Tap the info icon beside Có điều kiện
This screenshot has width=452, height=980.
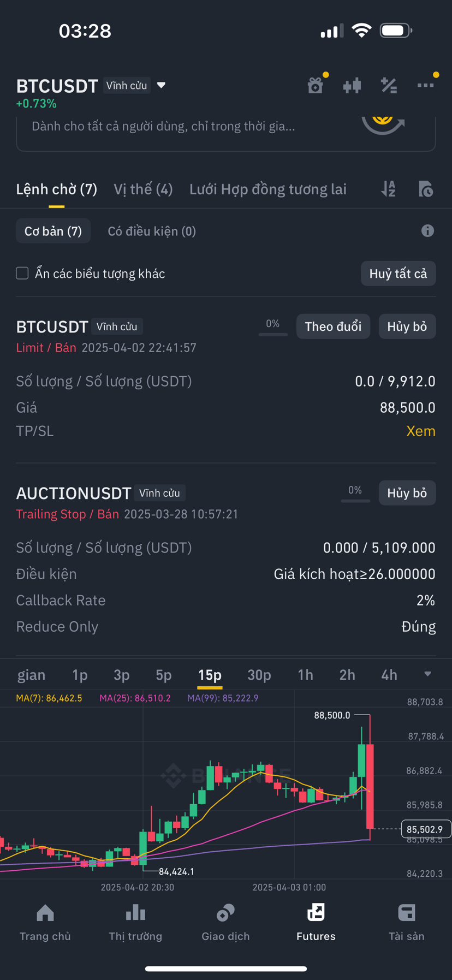[x=427, y=231]
